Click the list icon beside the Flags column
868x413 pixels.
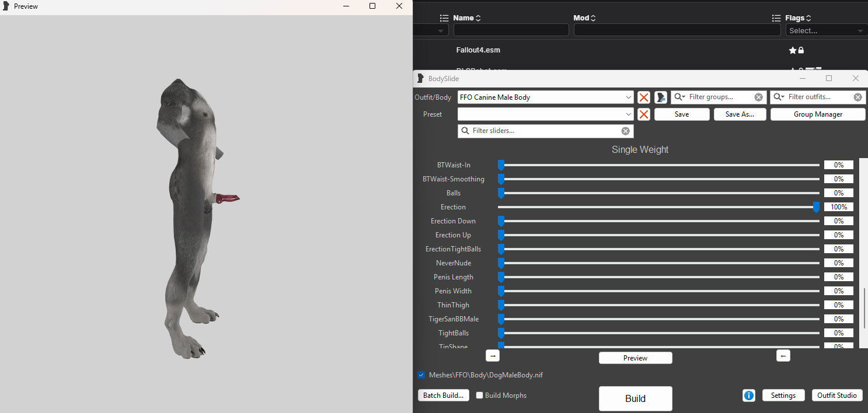pos(776,17)
